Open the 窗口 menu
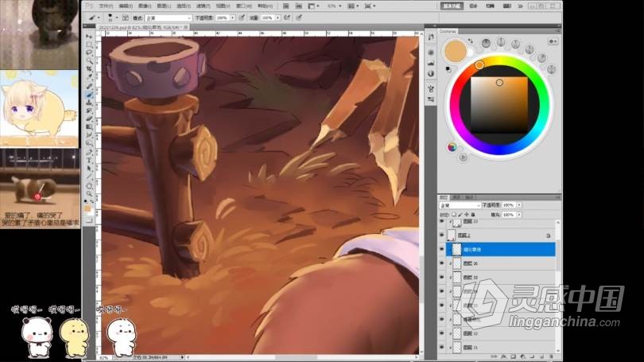 click(243, 6)
